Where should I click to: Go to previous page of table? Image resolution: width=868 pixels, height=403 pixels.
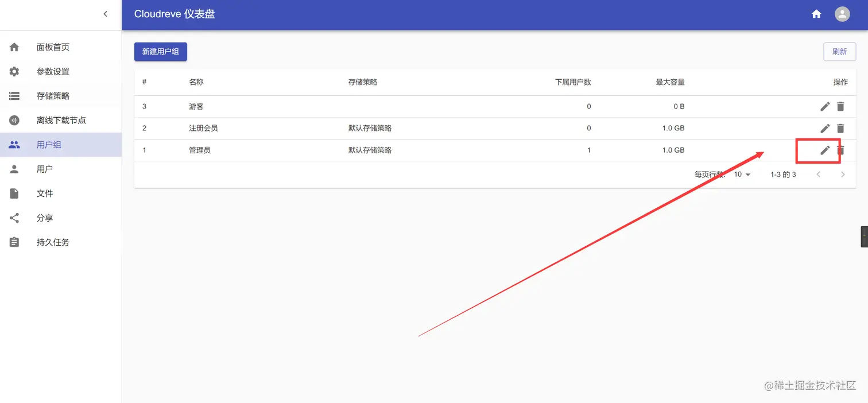pos(819,175)
